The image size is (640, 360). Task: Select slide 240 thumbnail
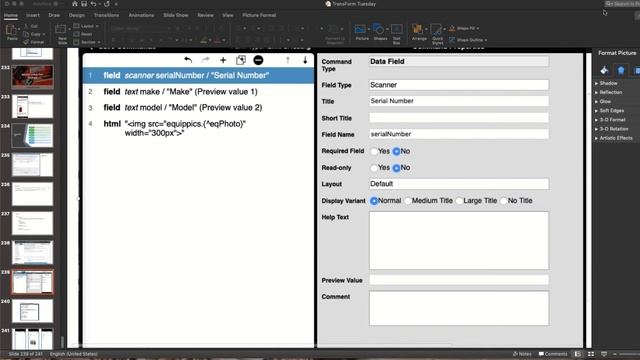click(x=32, y=311)
